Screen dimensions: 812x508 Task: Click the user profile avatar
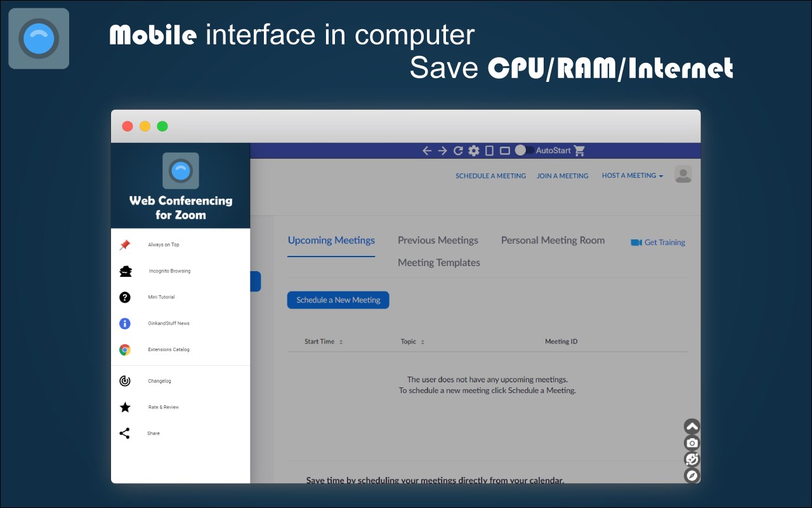pyautogui.click(x=683, y=175)
